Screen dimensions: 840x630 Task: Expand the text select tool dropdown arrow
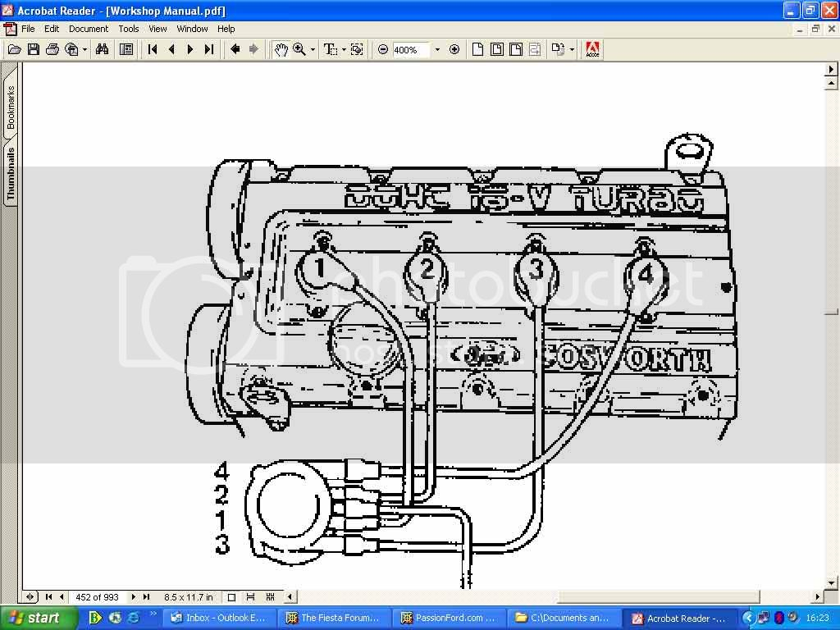(344, 50)
